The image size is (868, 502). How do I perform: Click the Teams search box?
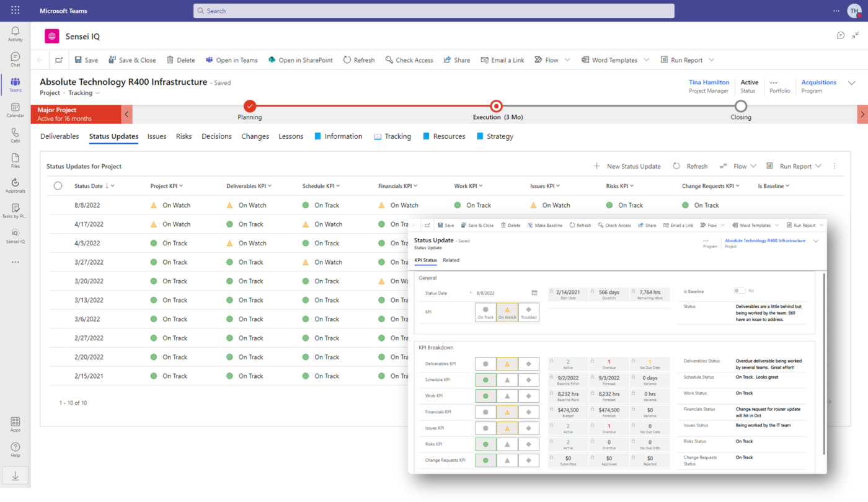click(x=433, y=11)
